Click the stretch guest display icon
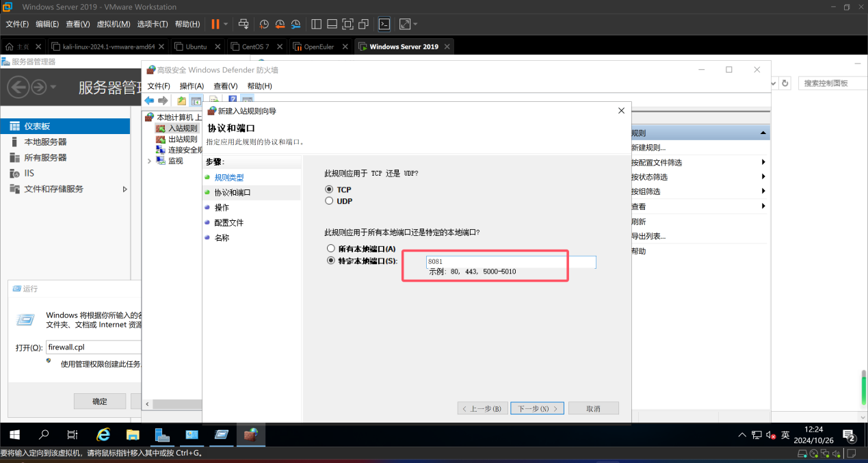Viewport: 868px width, 463px height. coord(404,24)
